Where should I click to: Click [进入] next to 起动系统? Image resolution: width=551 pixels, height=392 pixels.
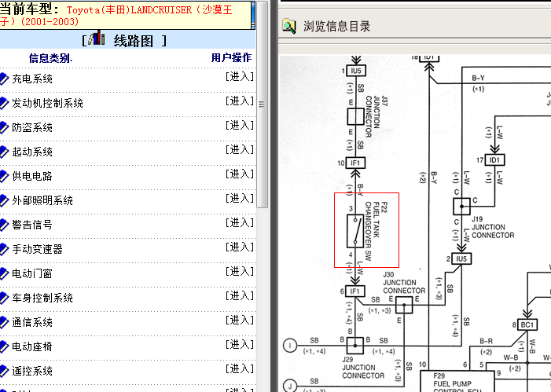pos(239,149)
